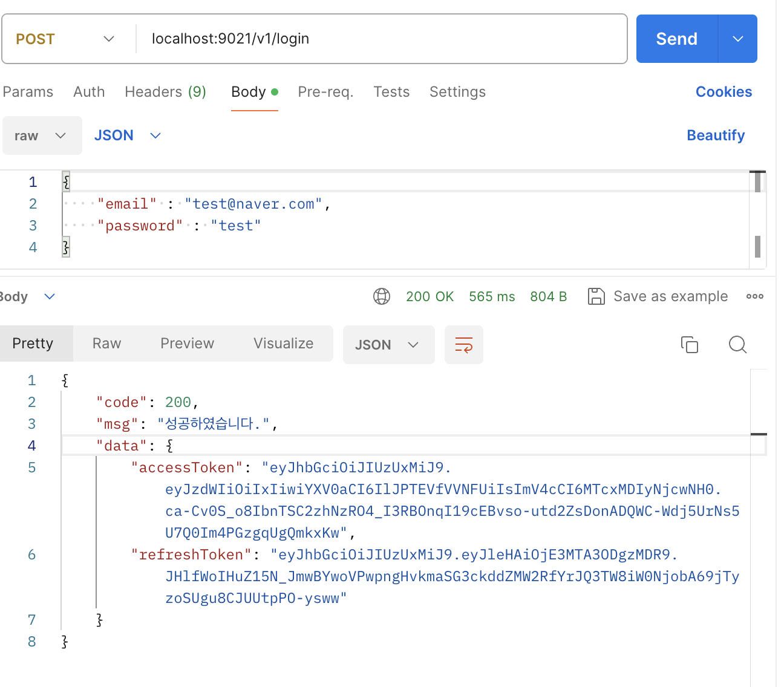The image size is (784, 687).
Task: Open the JSON body format dropdown
Action: coord(128,135)
